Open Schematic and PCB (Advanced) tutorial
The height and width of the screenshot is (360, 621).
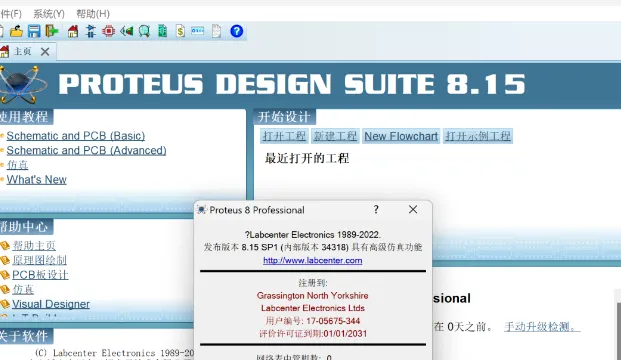click(x=86, y=150)
